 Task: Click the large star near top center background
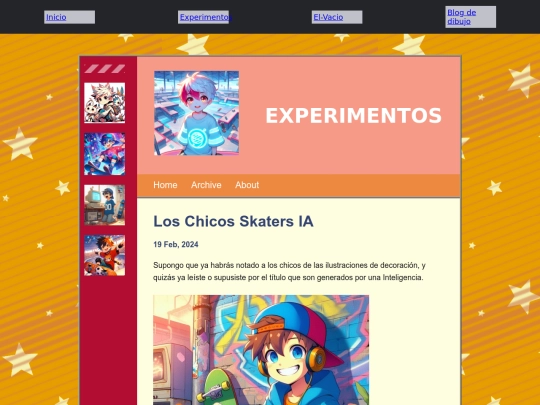coord(194,45)
